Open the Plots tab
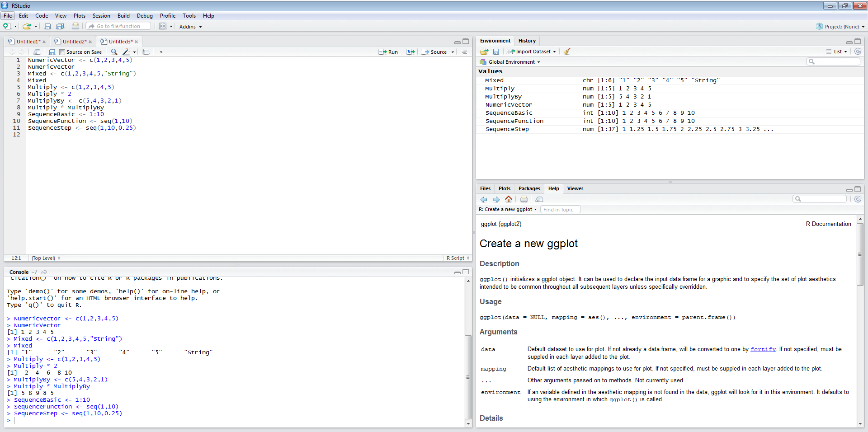This screenshot has height=432, width=868. [504, 188]
